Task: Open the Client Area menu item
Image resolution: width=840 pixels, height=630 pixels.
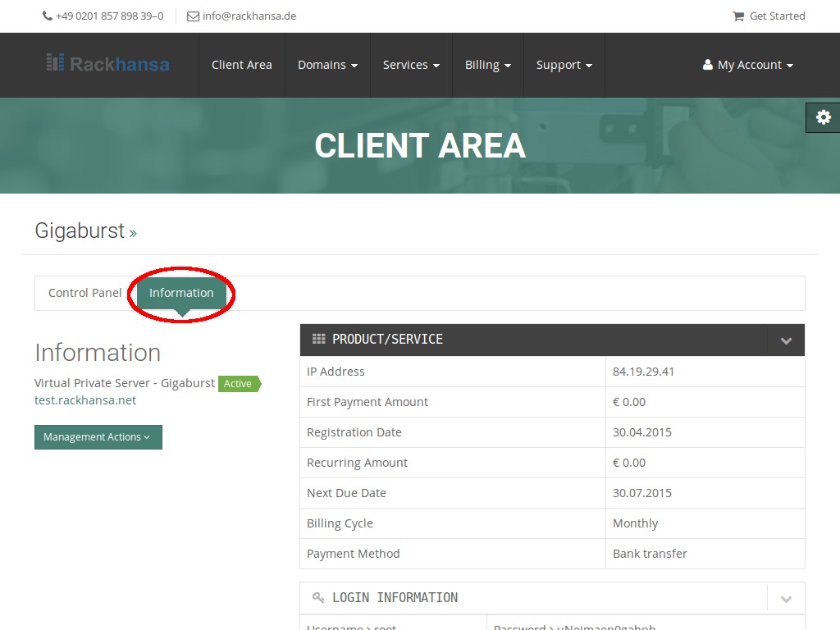Action: click(242, 65)
